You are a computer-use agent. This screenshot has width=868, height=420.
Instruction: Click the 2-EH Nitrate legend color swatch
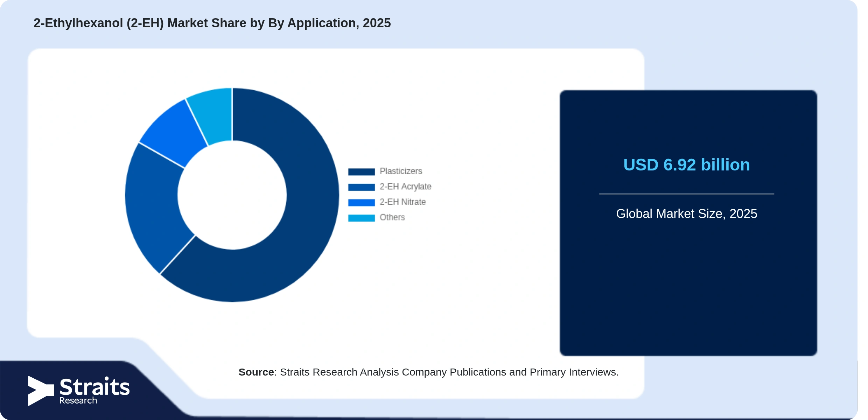coord(361,202)
